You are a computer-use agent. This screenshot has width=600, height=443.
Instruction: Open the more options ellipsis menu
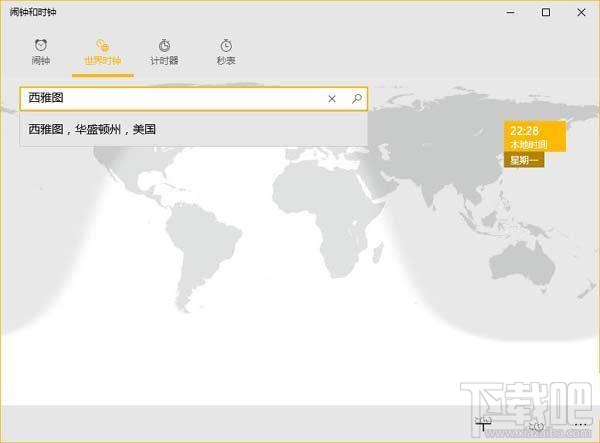[x=580, y=424]
